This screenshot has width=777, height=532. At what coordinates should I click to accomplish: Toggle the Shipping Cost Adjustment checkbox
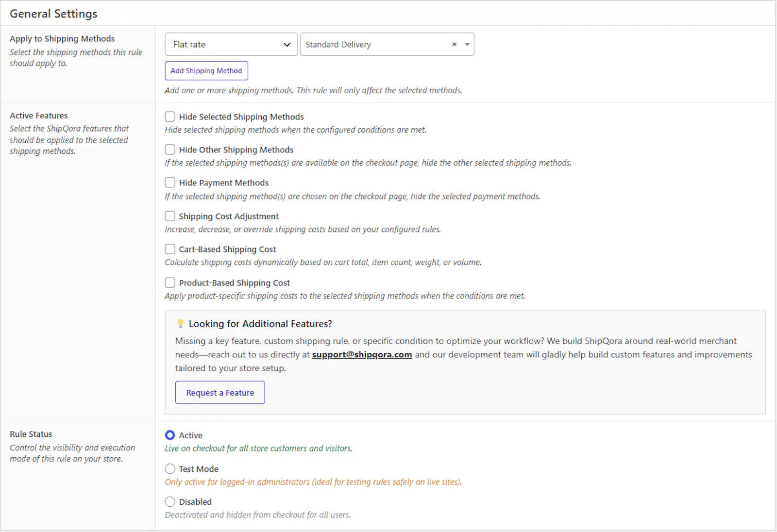(170, 216)
